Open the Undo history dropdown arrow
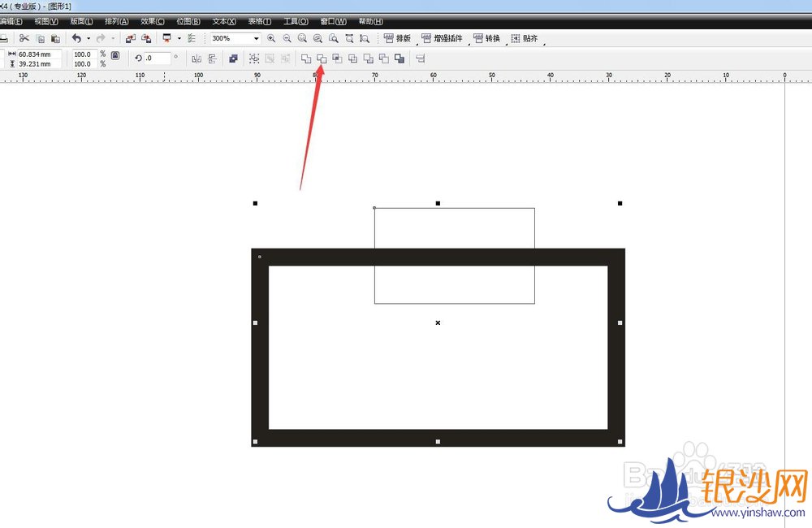Viewport: 812px width, 528px height. (x=88, y=38)
